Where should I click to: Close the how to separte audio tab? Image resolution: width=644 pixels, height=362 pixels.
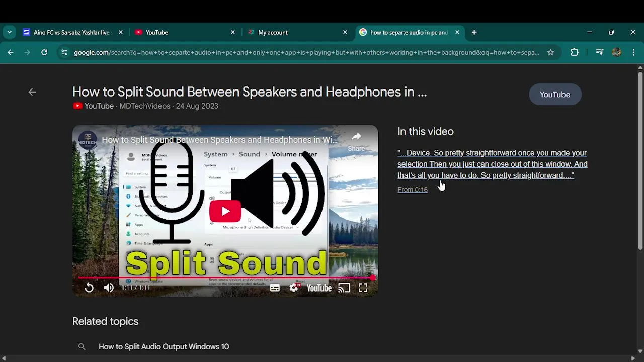(457, 32)
